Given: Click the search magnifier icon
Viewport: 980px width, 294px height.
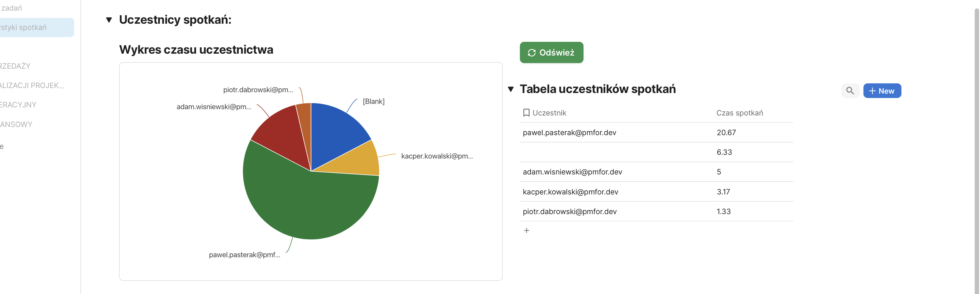Looking at the screenshot, I should pyautogui.click(x=849, y=91).
